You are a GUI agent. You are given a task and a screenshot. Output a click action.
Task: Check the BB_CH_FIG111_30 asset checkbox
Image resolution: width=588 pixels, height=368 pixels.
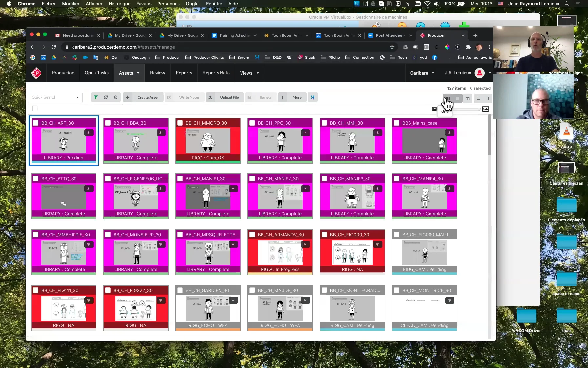tap(36, 290)
